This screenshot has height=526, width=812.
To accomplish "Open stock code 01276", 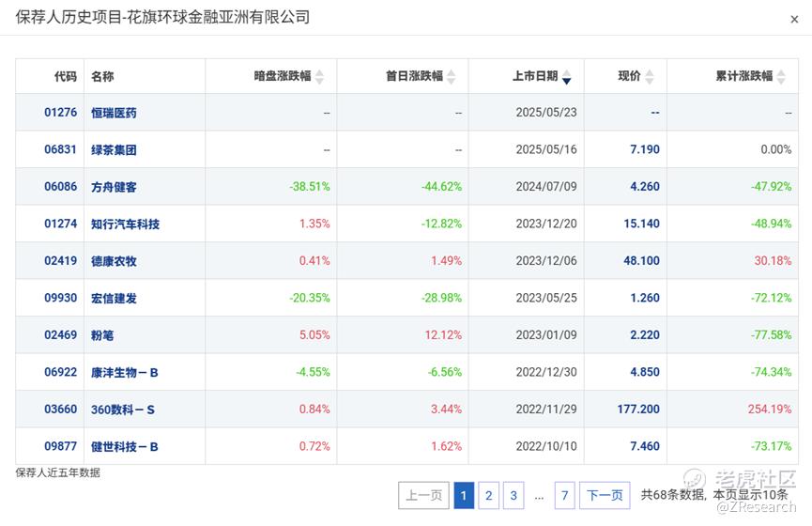I will pos(61,113).
